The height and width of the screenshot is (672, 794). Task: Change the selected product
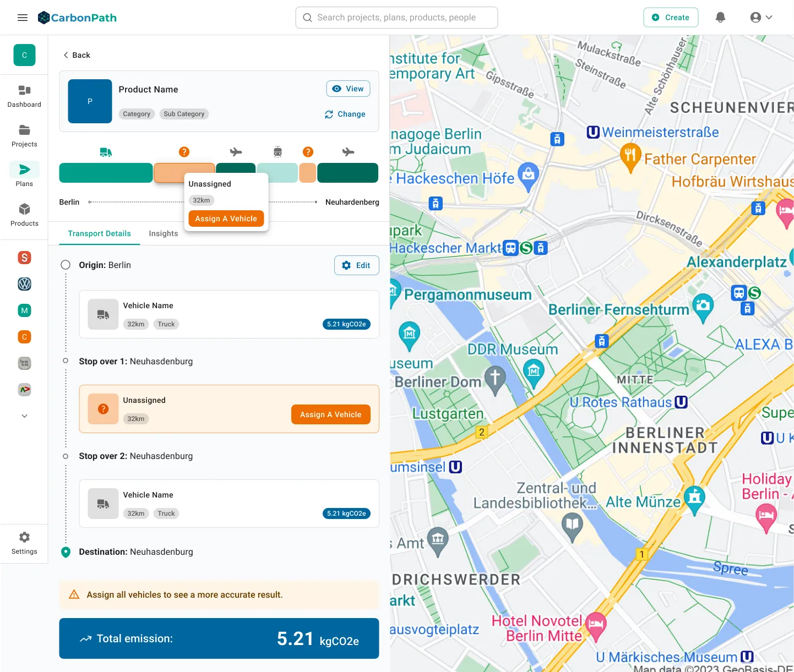tap(345, 114)
